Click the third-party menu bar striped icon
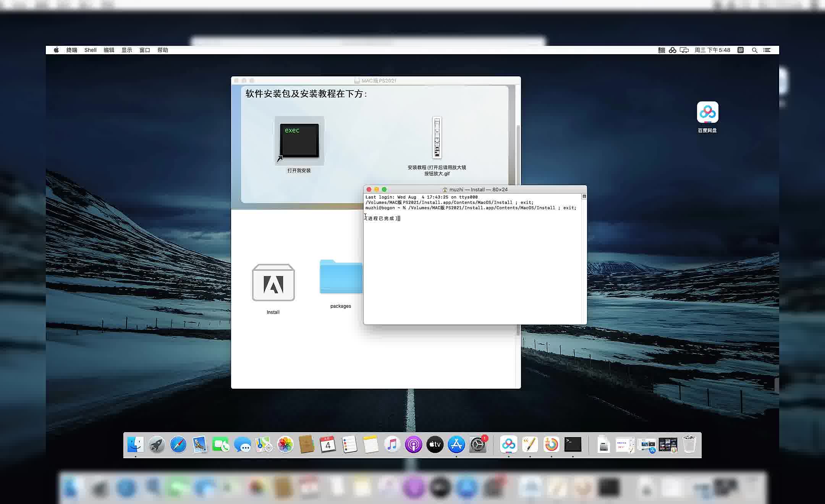Screen dimensions: 825x504 662,50
